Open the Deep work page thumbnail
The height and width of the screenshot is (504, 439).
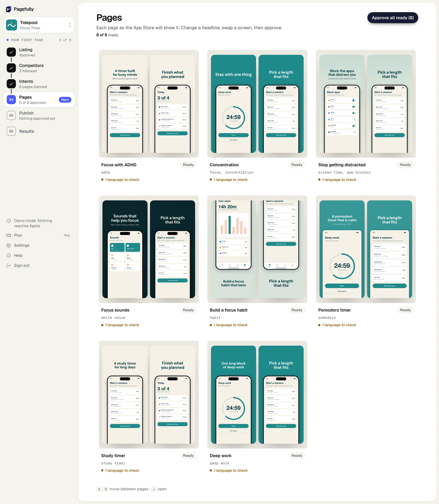point(257,395)
